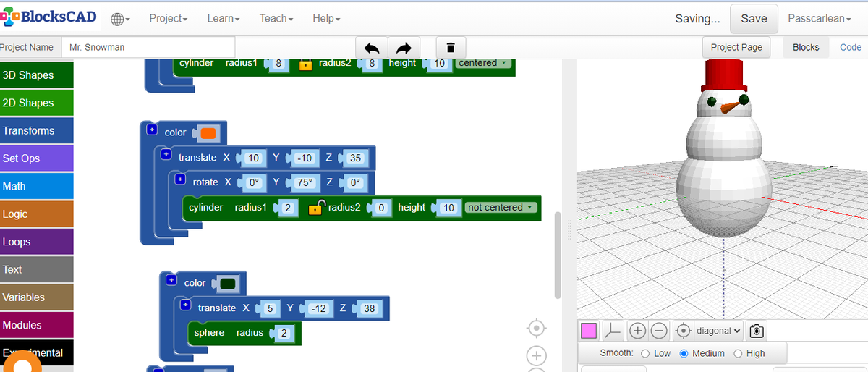Select Low smoothness
868x372 pixels.
pyautogui.click(x=646, y=353)
